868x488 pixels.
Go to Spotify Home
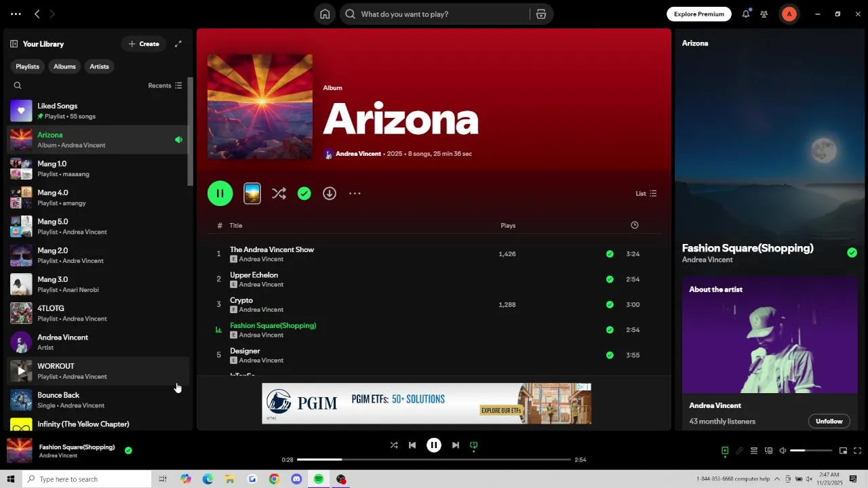coord(325,14)
